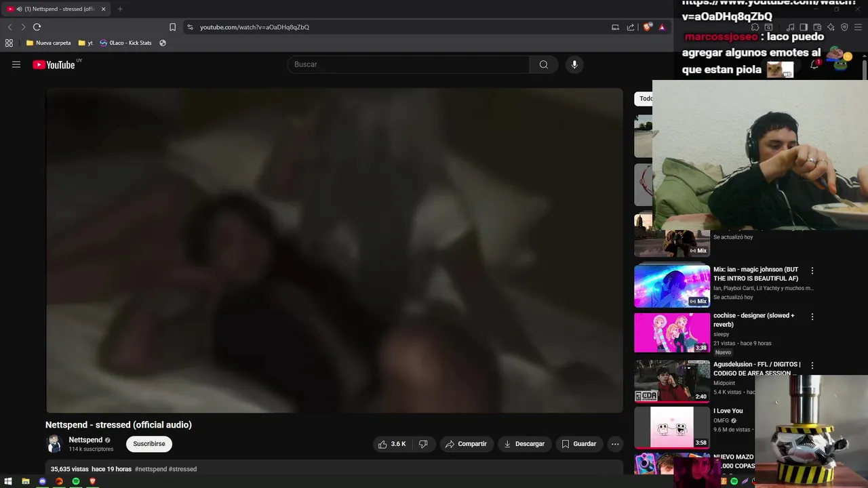Open the Brave Shields lion icon

coord(648,27)
